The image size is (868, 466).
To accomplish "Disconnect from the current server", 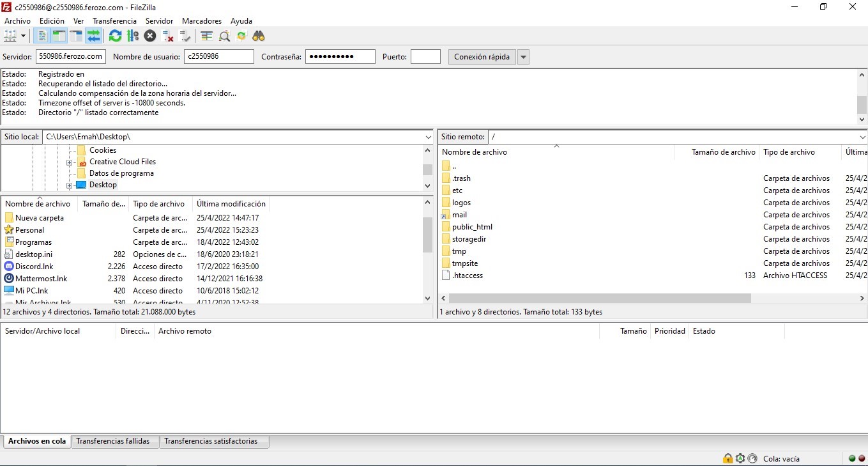I will [167, 36].
